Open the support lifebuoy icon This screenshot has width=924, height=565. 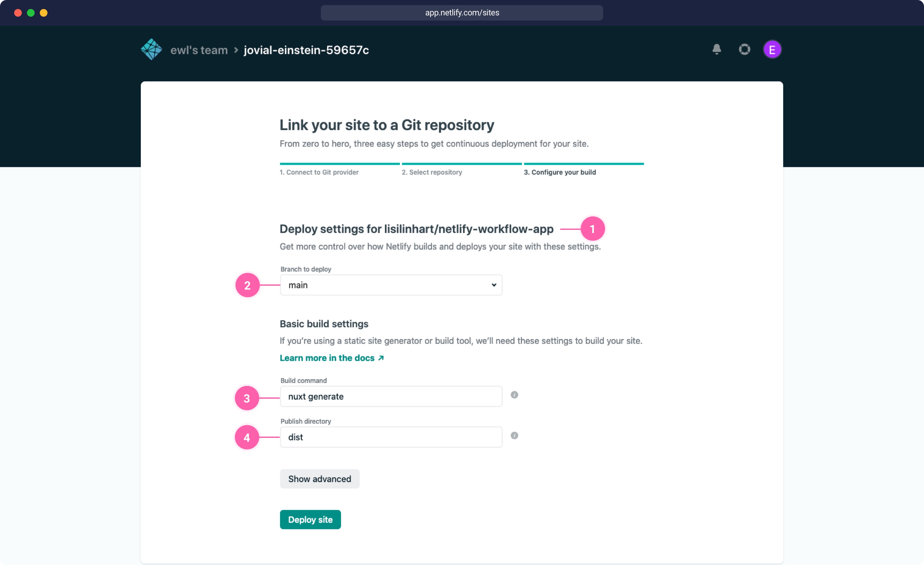[744, 49]
